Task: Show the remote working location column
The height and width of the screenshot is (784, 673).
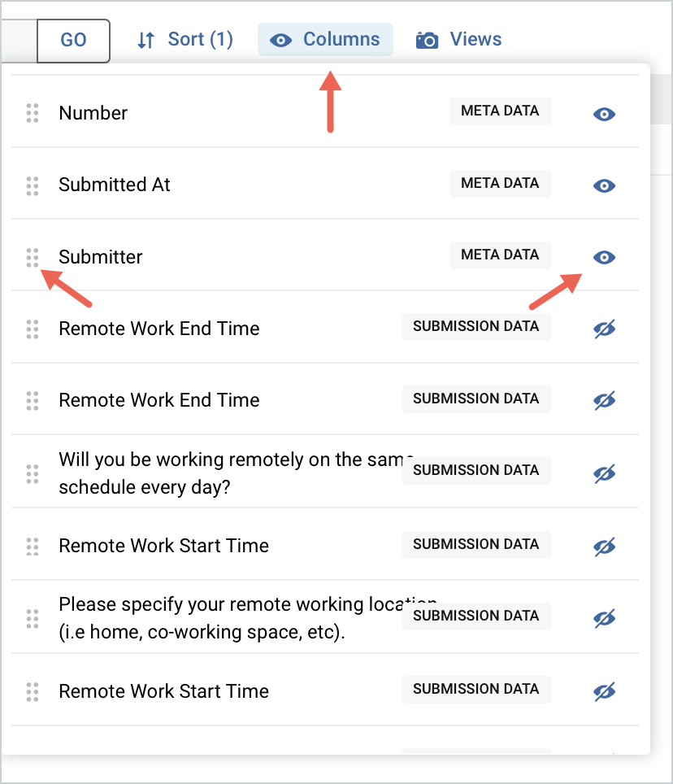Action: point(604,616)
